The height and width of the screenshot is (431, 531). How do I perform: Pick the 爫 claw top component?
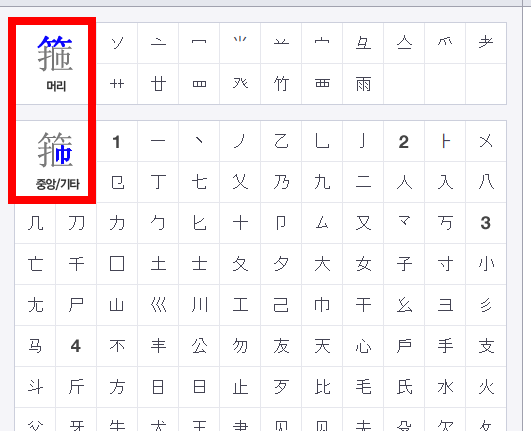click(x=445, y=43)
